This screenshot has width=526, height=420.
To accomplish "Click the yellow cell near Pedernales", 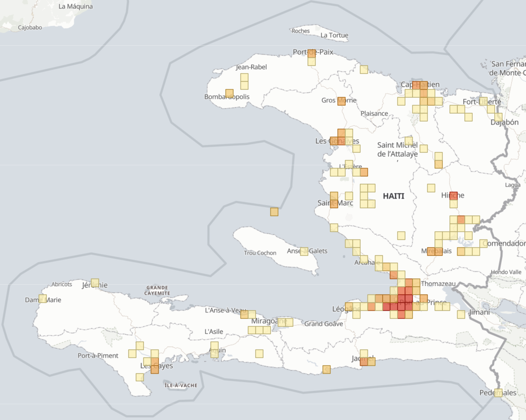I will point(498,393).
